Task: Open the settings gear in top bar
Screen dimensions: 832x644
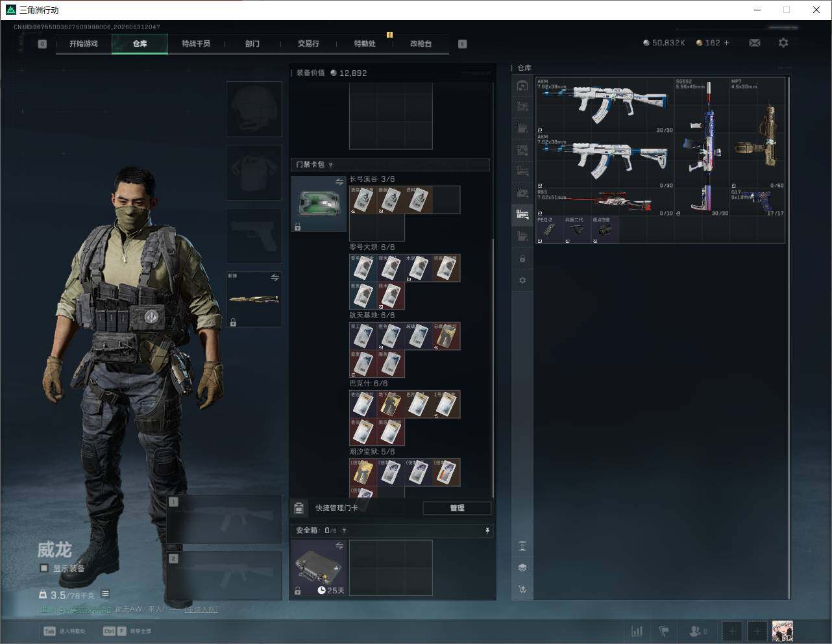Action: (x=783, y=43)
